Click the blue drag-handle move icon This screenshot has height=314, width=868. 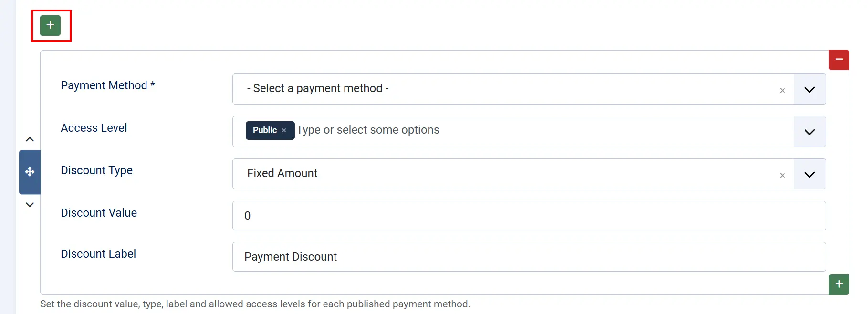pos(30,172)
